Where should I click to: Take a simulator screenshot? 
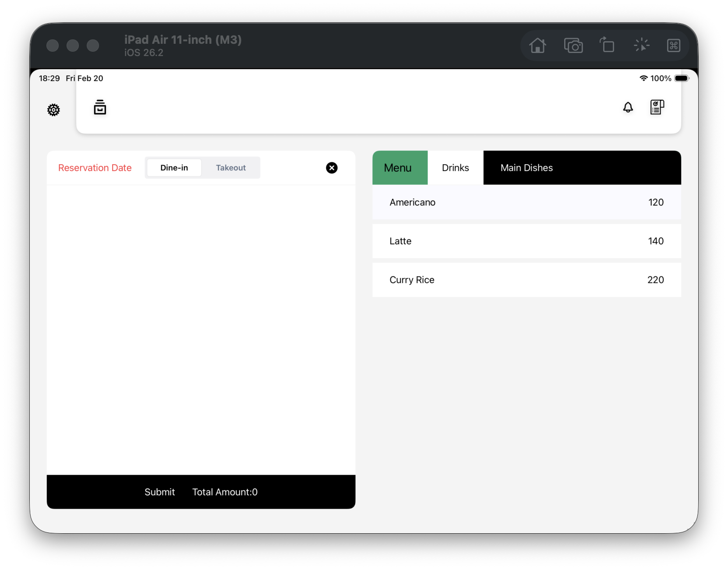pyautogui.click(x=573, y=46)
